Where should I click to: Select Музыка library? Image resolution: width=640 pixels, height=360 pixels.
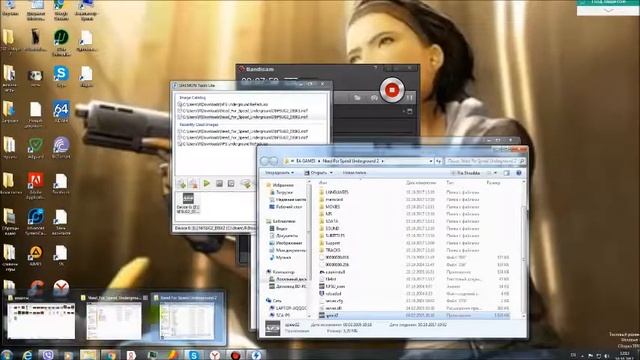pos(280,257)
